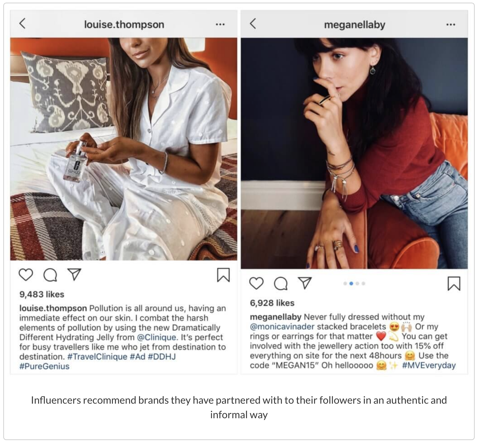
Task: Open the @Clinique profile mention
Action: coord(157,337)
